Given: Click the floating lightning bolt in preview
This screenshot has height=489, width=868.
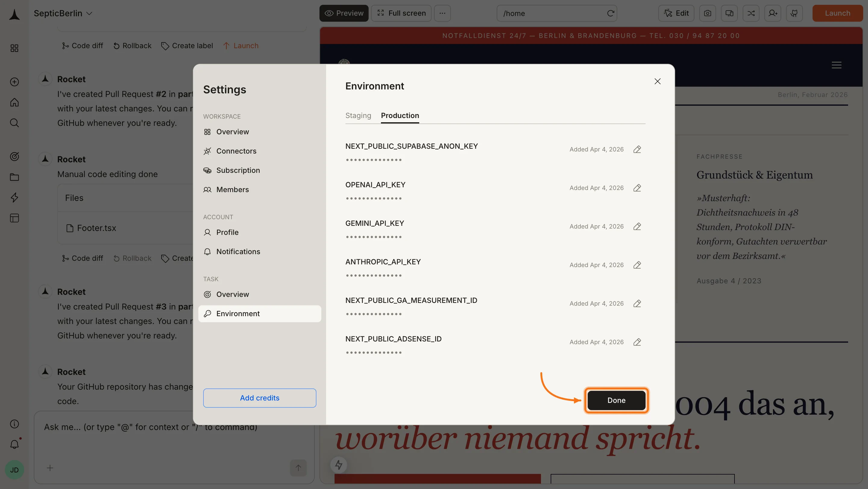Looking at the screenshot, I should tap(339, 465).
